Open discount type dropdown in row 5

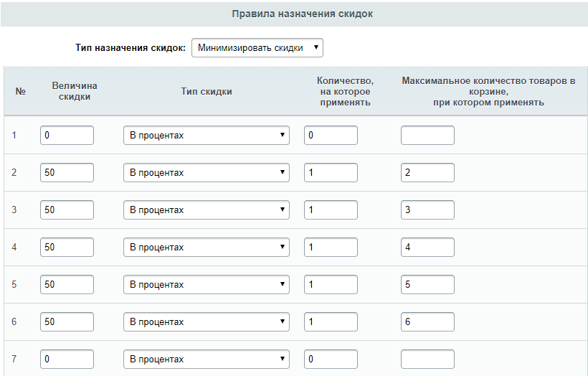click(207, 284)
